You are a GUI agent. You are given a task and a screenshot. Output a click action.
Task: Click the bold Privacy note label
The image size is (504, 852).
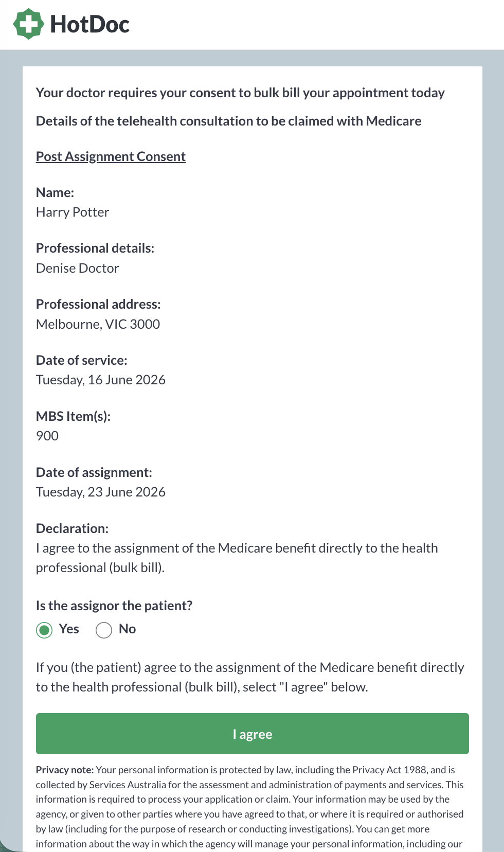coord(65,770)
